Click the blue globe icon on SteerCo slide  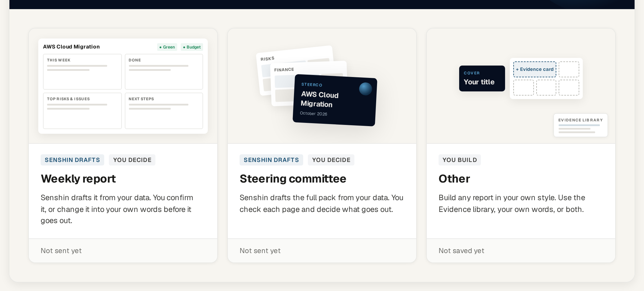366,89
